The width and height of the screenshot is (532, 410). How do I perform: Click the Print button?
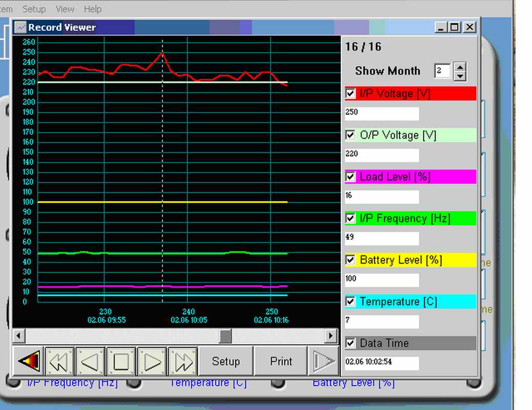pyautogui.click(x=281, y=361)
